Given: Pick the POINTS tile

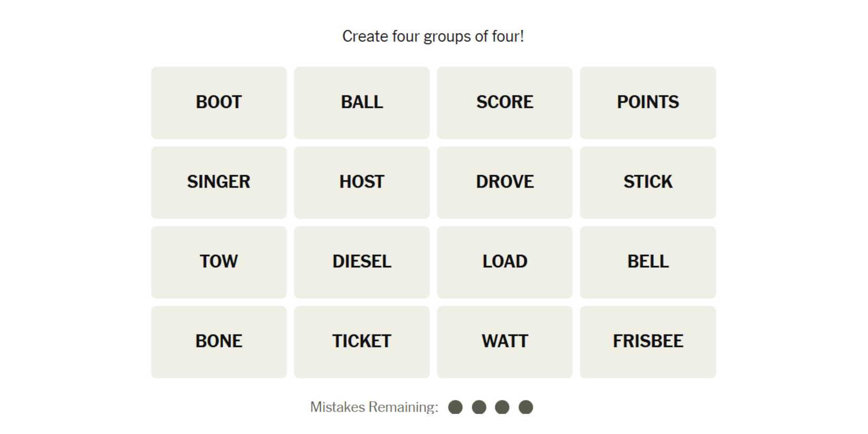Looking at the screenshot, I should pyautogui.click(x=648, y=103).
